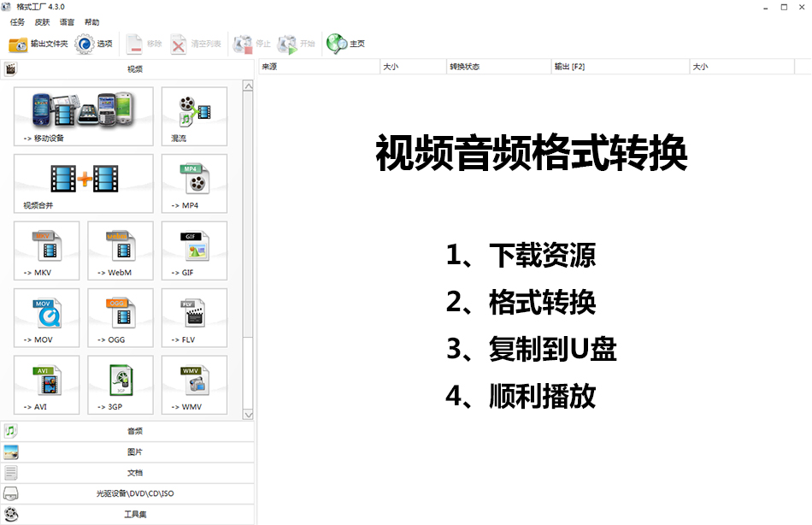Choose the 混流 mux tool
812x525 pixels.
pos(194,116)
